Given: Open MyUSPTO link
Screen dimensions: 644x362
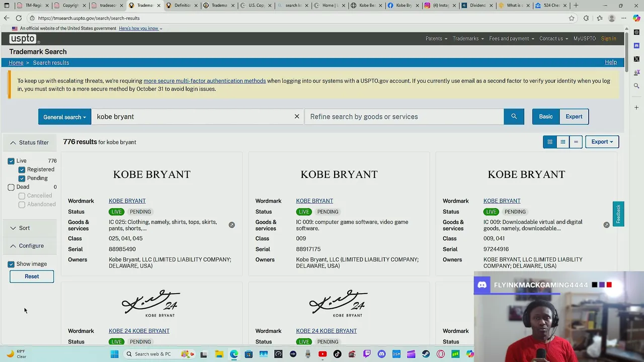Looking at the screenshot, I should [x=585, y=39].
